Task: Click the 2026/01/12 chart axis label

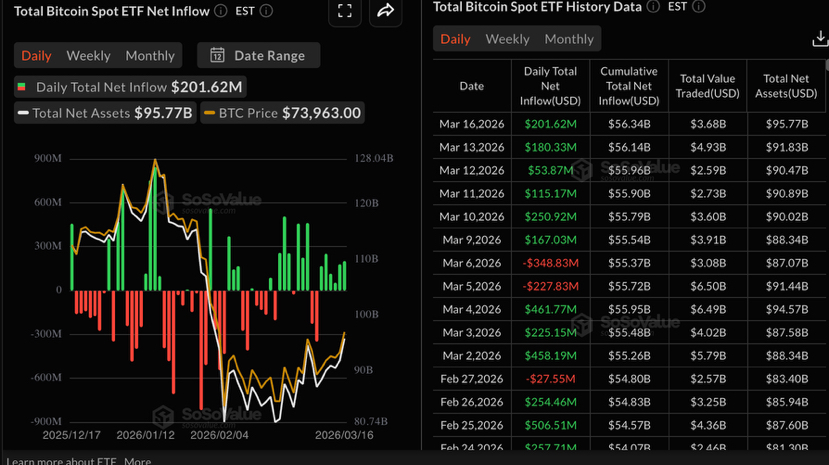Action: [x=145, y=435]
